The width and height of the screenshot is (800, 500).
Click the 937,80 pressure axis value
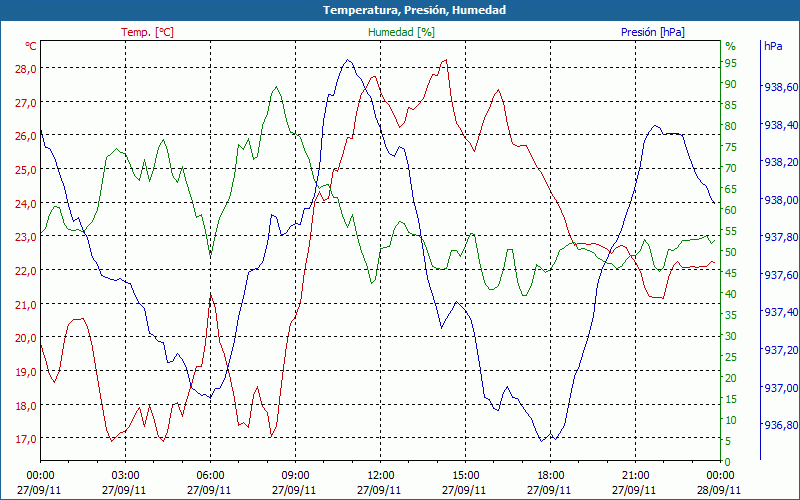pos(781,238)
